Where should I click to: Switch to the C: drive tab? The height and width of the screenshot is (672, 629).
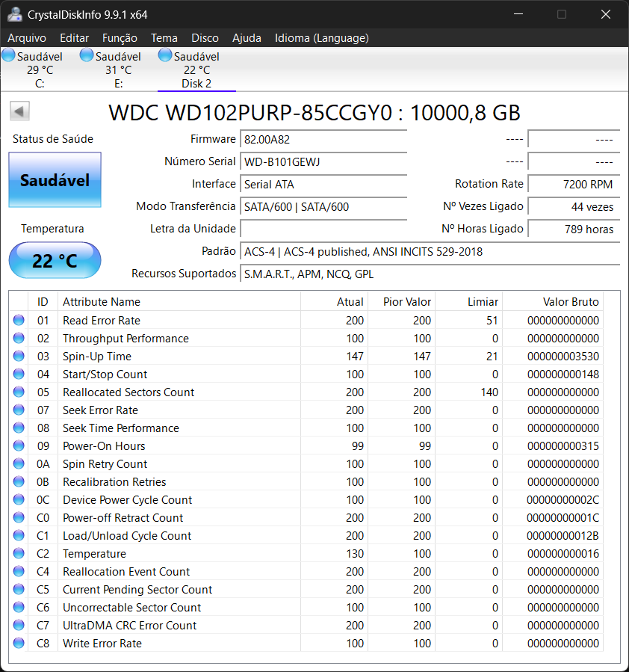pyautogui.click(x=40, y=70)
